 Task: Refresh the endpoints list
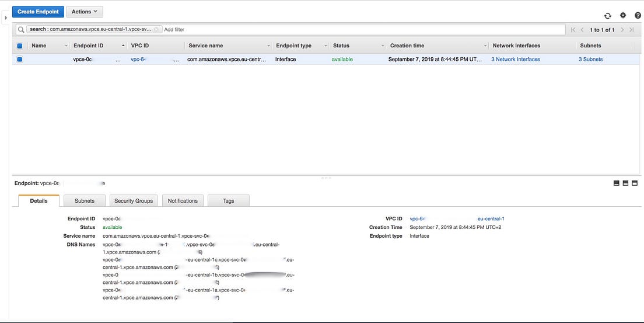pos(607,16)
